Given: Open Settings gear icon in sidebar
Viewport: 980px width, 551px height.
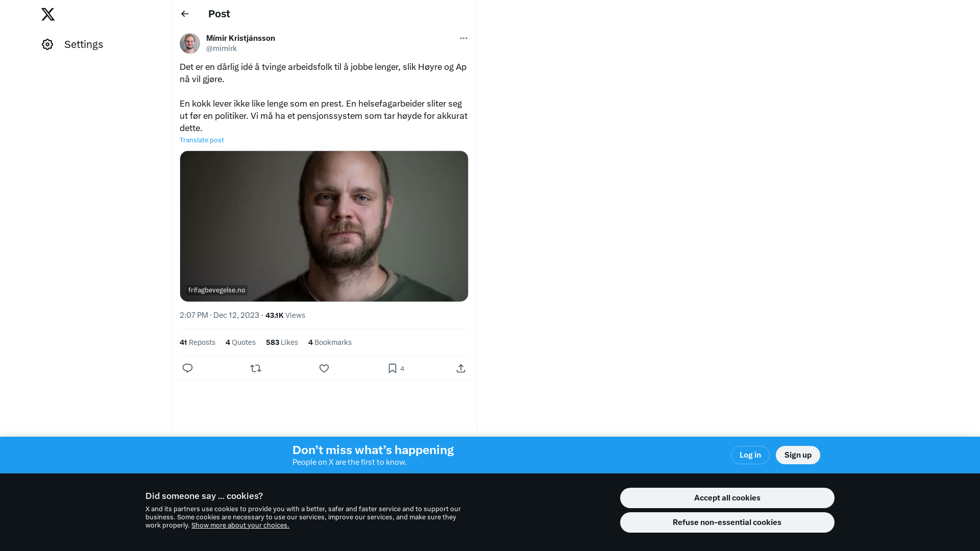Looking at the screenshot, I should (47, 44).
